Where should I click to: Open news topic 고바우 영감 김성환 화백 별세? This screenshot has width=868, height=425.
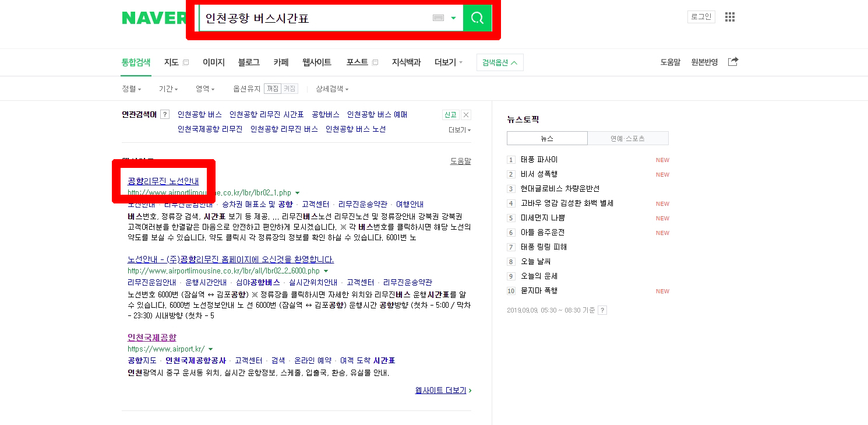(x=567, y=203)
